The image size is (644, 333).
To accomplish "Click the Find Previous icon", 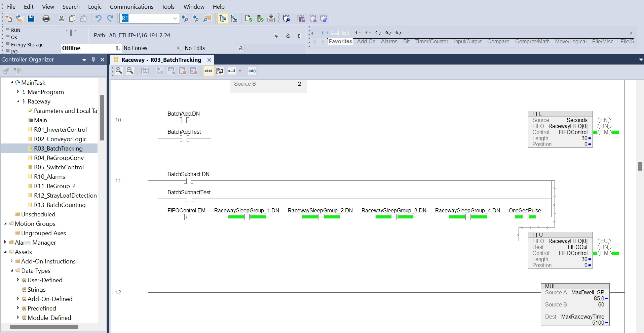I will tap(185, 18).
